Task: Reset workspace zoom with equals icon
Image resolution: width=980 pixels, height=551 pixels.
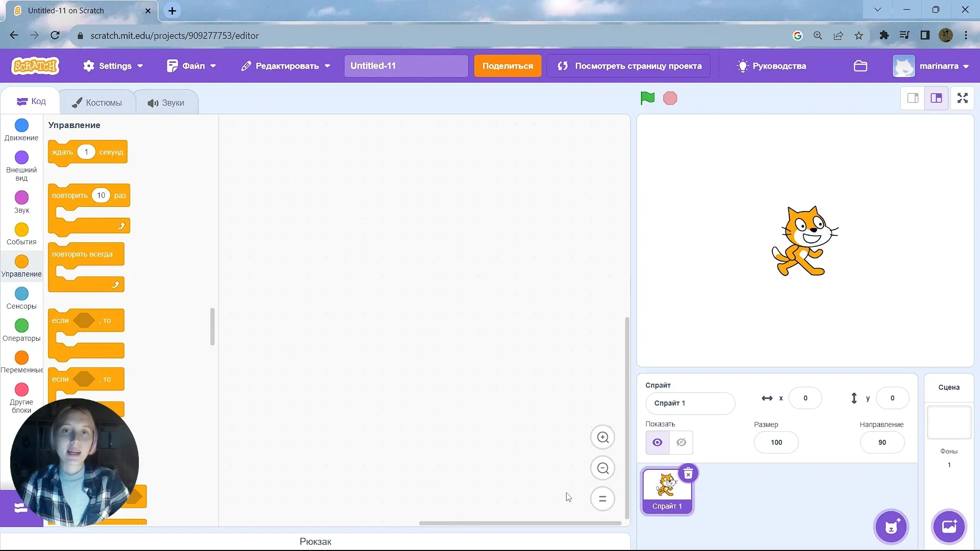Action: (x=603, y=499)
